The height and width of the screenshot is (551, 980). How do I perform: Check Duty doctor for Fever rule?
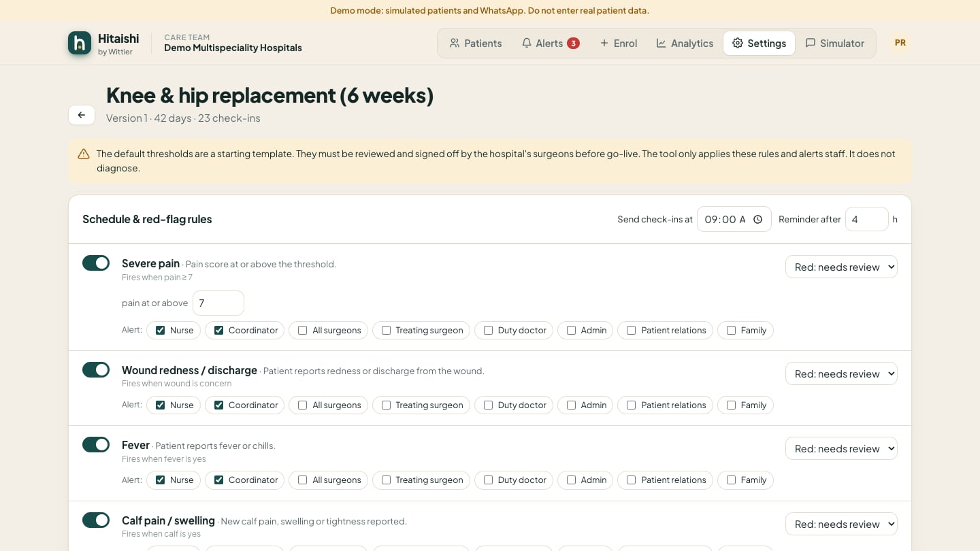tap(488, 480)
